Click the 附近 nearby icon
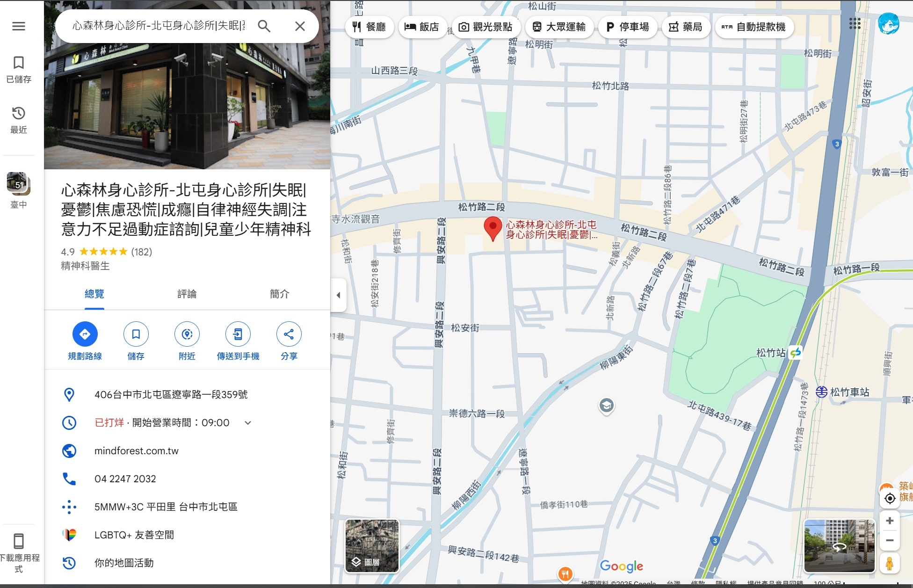Image resolution: width=913 pixels, height=588 pixels. (x=187, y=334)
